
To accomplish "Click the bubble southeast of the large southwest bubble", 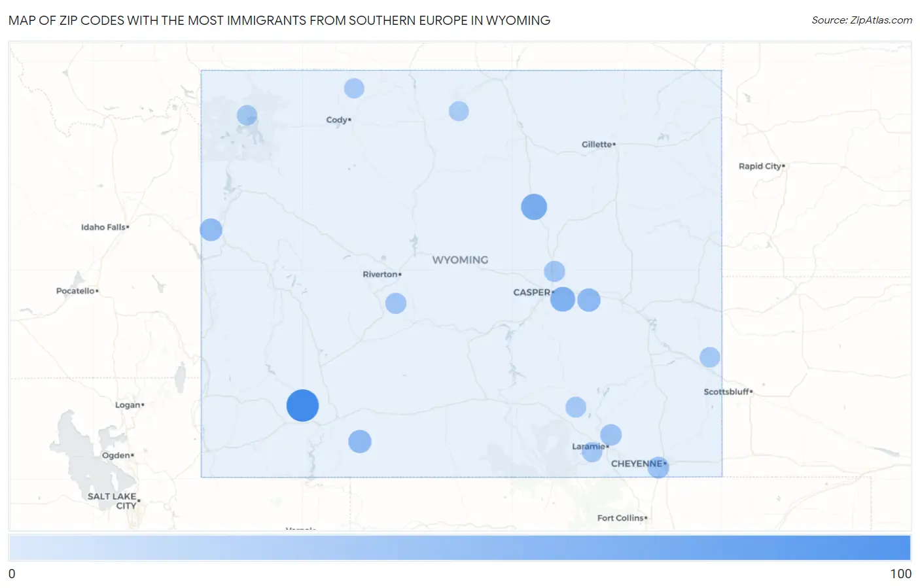I will [x=360, y=441].
